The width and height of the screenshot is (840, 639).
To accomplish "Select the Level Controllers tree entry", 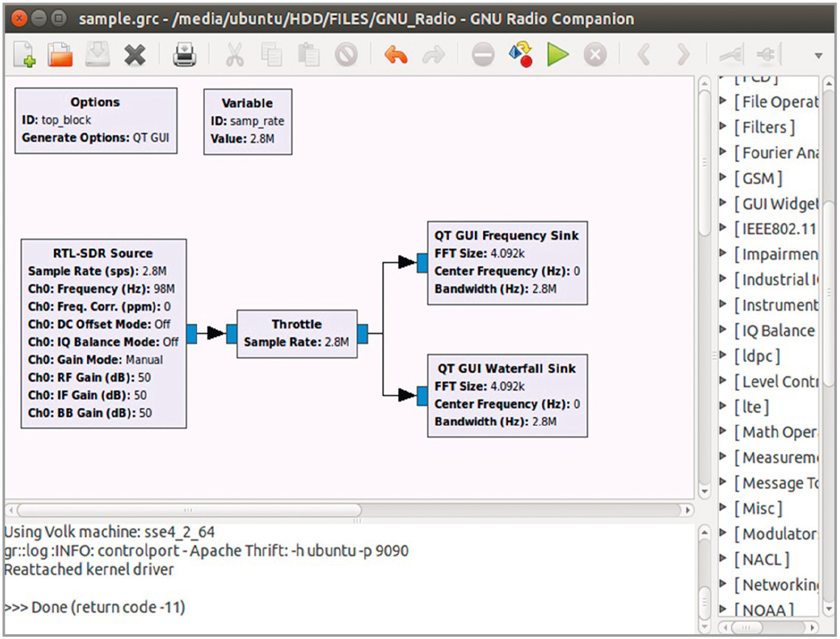I will (x=776, y=381).
